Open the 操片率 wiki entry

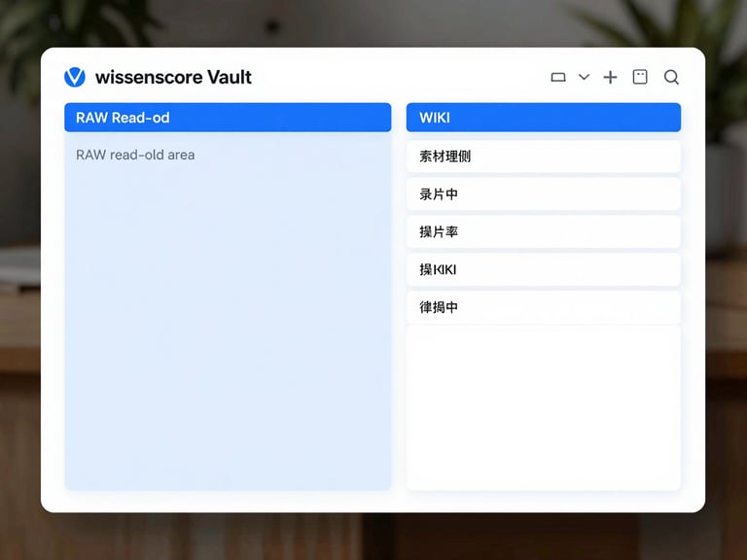(x=544, y=232)
